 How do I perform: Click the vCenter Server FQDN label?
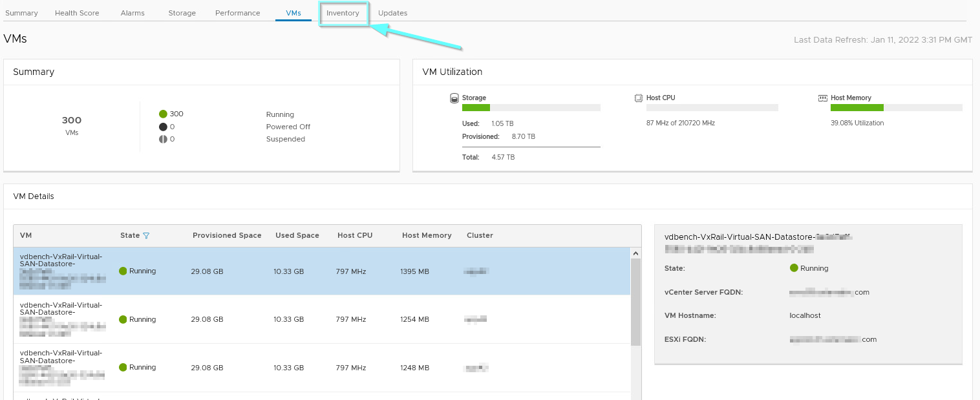[703, 292]
